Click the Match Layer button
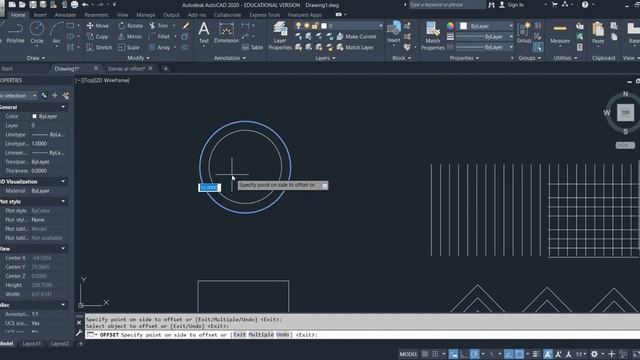 point(355,47)
